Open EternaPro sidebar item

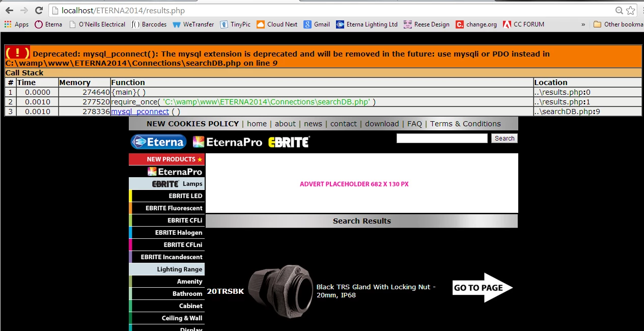tap(167, 172)
